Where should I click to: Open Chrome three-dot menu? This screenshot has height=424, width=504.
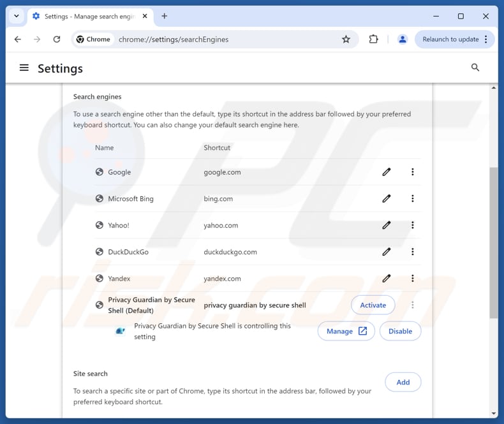point(486,39)
